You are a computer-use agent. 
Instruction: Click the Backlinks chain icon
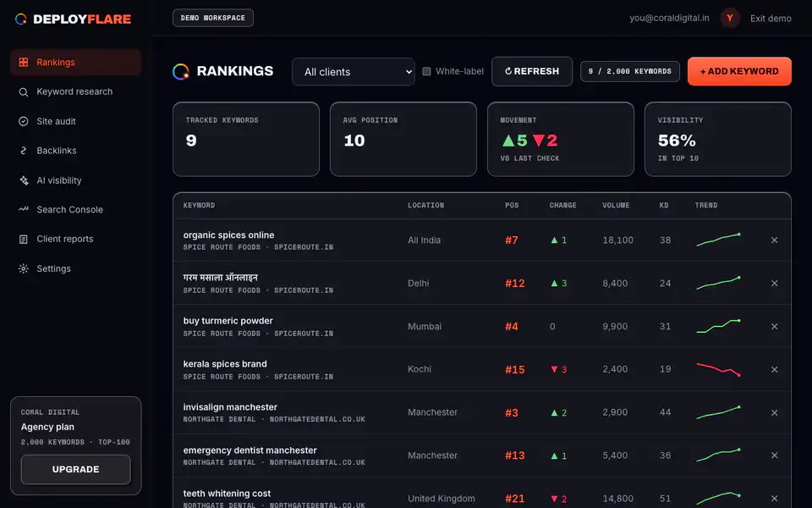click(24, 151)
